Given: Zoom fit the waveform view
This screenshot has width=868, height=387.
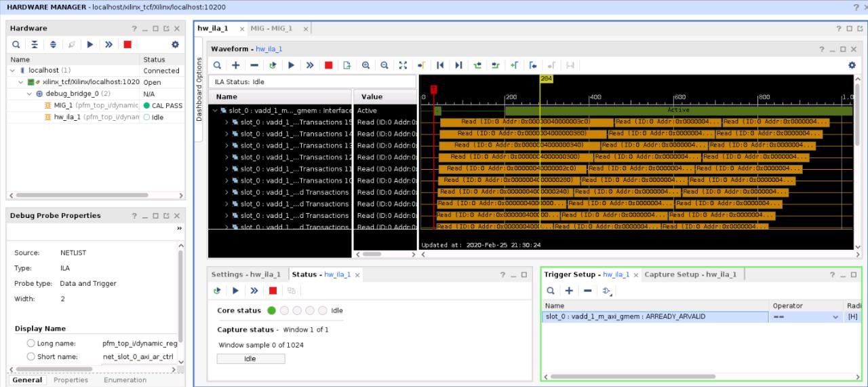Looking at the screenshot, I should point(402,65).
